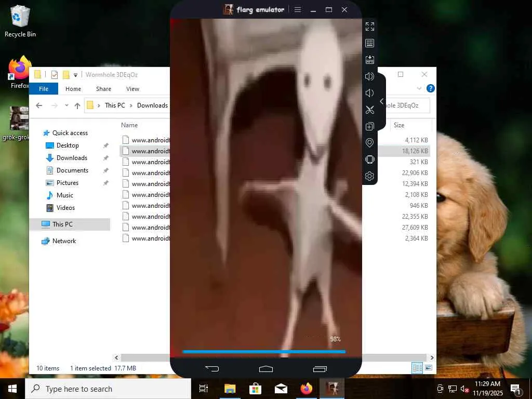Viewport: 532px width, 399px height.
Task: Open the emulator settings gear icon
Action: pyautogui.click(x=370, y=176)
